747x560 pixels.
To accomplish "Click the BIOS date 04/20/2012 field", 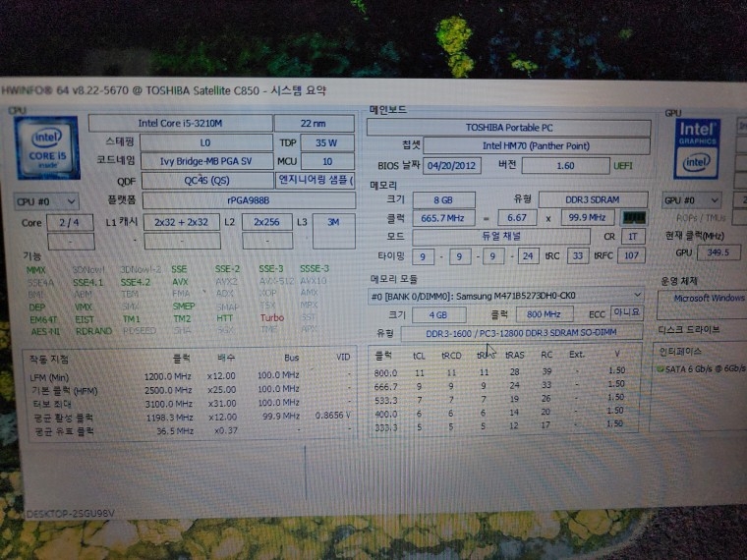I will (x=451, y=166).
